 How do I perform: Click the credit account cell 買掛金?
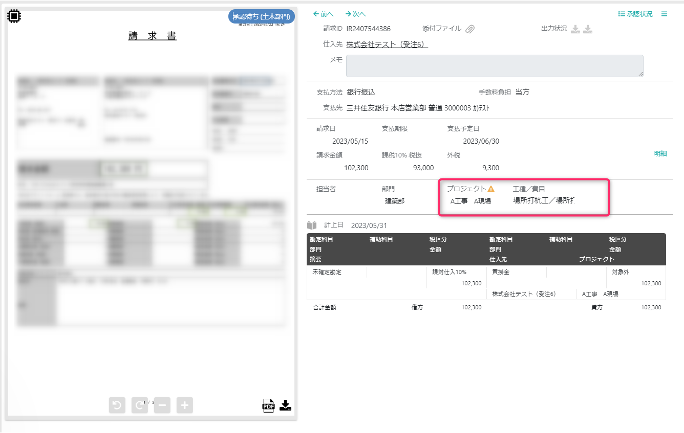(x=500, y=272)
